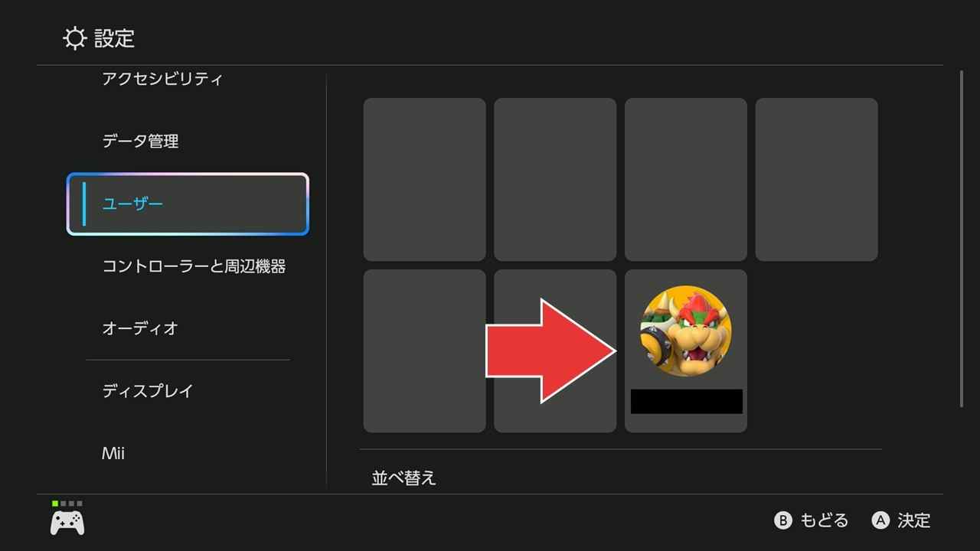
Task: Select the Bowser user profile icon
Action: (685, 331)
